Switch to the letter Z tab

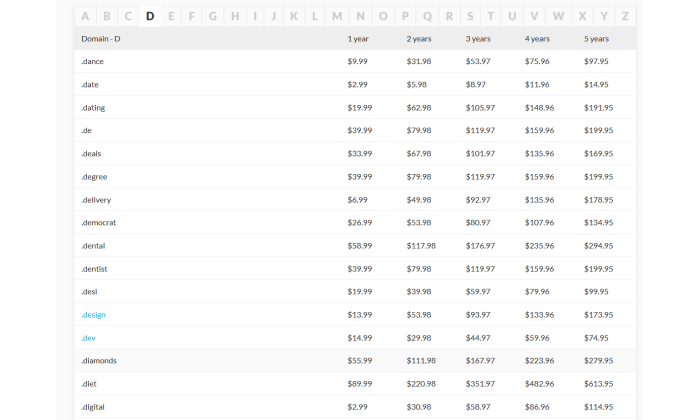point(625,17)
